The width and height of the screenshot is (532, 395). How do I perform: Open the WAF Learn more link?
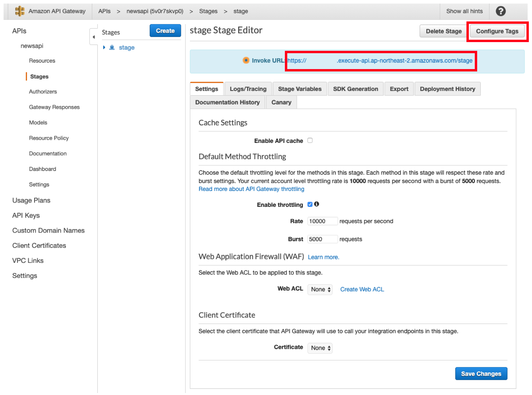click(323, 257)
